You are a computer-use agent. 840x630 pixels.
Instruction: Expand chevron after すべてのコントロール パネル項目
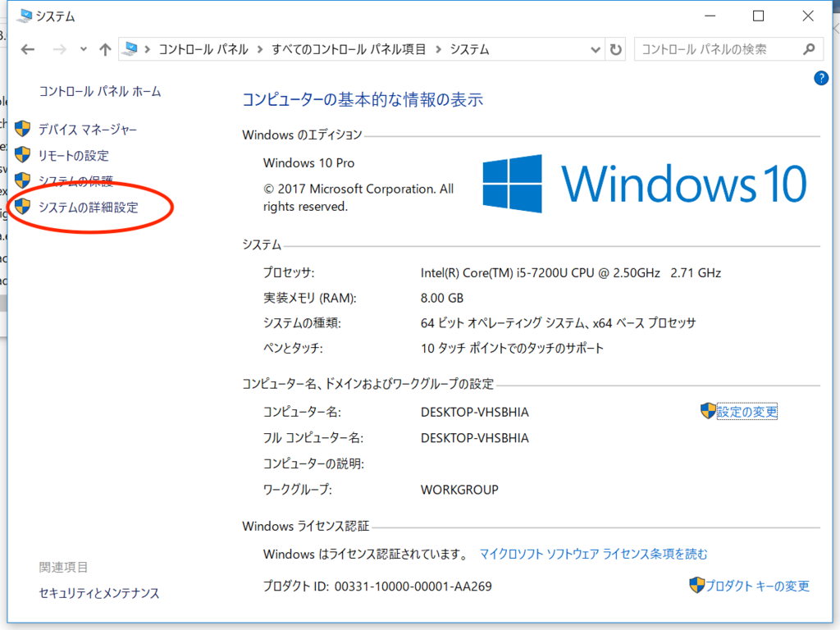(x=438, y=50)
